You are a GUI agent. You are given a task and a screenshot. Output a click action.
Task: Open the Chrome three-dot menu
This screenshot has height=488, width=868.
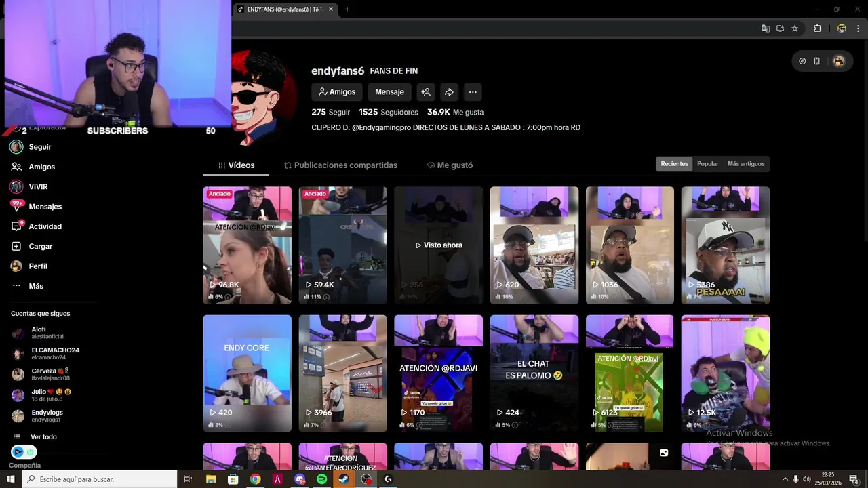(858, 28)
